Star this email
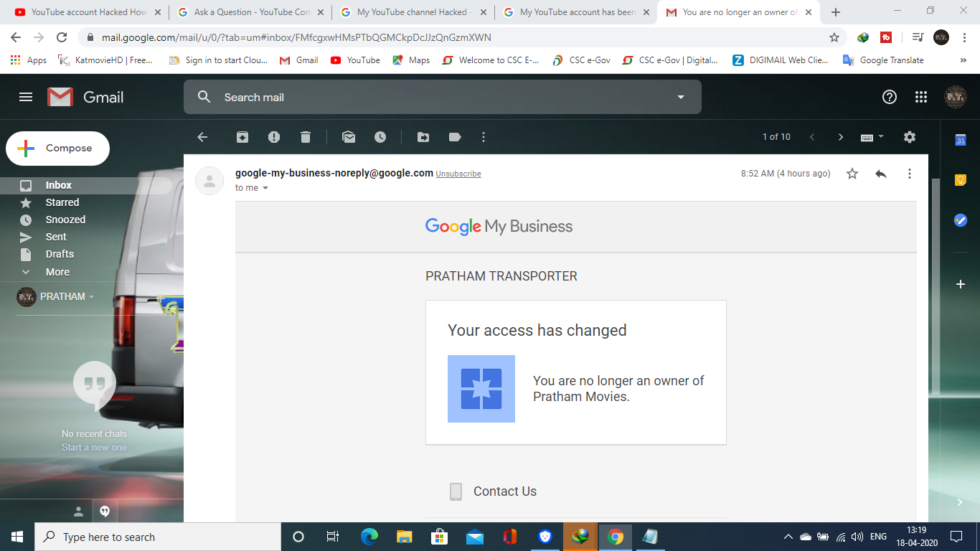The image size is (980, 551). pyautogui.click(x=852, y=174)
